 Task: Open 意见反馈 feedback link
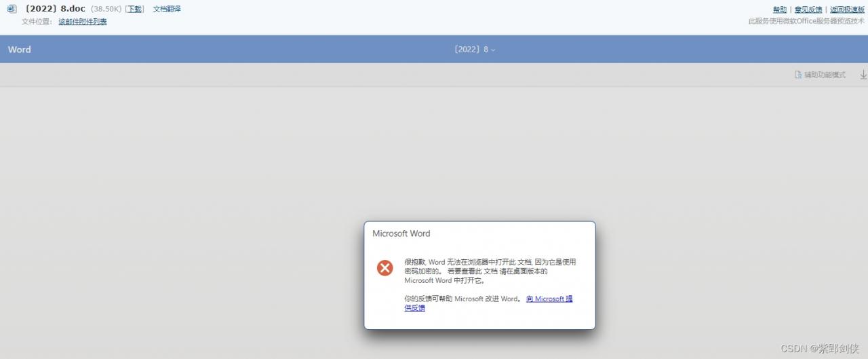click(808, 10)
